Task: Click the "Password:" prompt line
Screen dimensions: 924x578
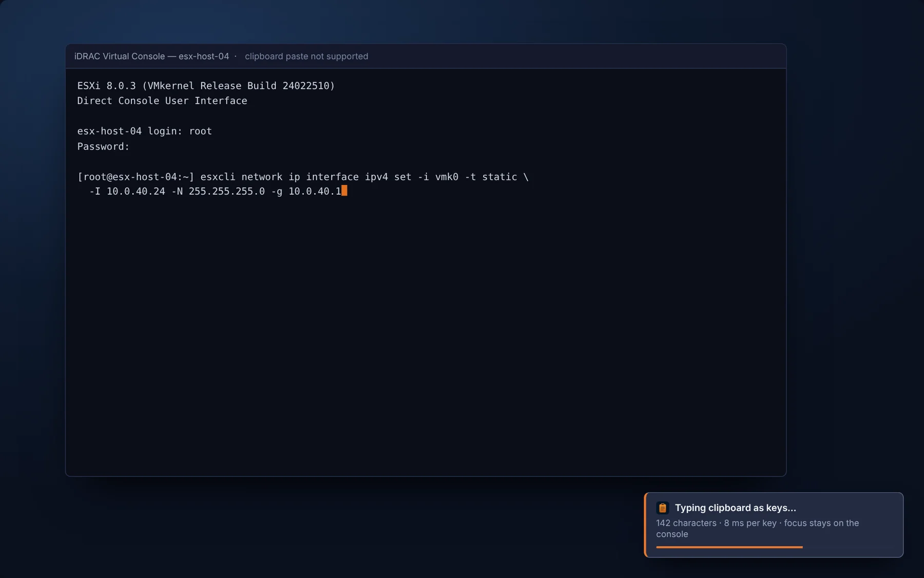Action: click(x=103, y=146)
